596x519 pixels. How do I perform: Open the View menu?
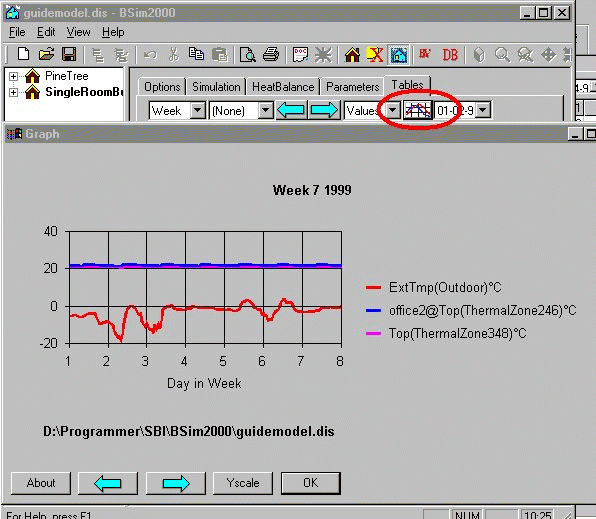(78, 32)
